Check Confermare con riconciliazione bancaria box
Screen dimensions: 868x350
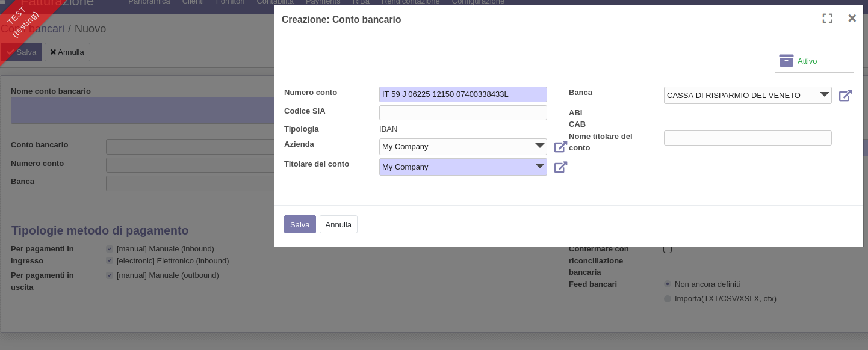pos(668,249)
